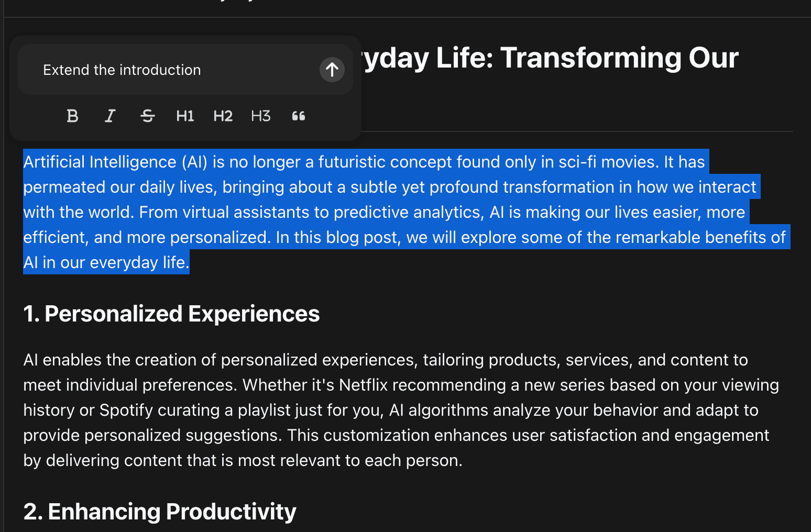811x532 pixels.
Task: Convert selection to Heading 1
Action: [x=185, y=116]
